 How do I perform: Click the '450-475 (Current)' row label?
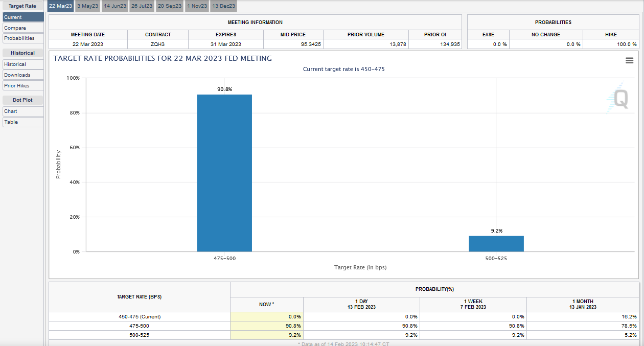tap(140, 317)
